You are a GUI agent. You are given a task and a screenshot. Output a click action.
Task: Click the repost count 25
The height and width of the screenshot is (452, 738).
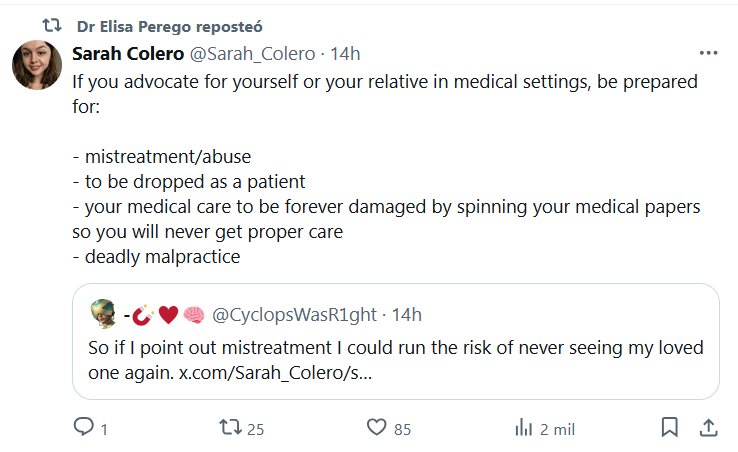point(255,429)
